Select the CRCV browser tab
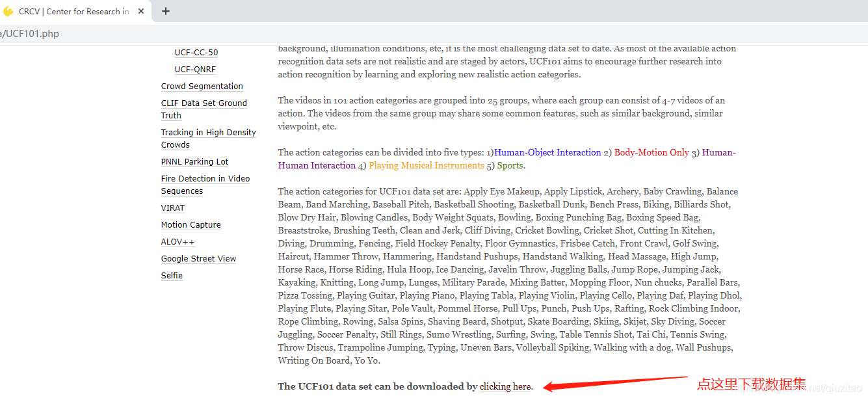The height and width of the screenshot is (400, 868). point(75,11)
